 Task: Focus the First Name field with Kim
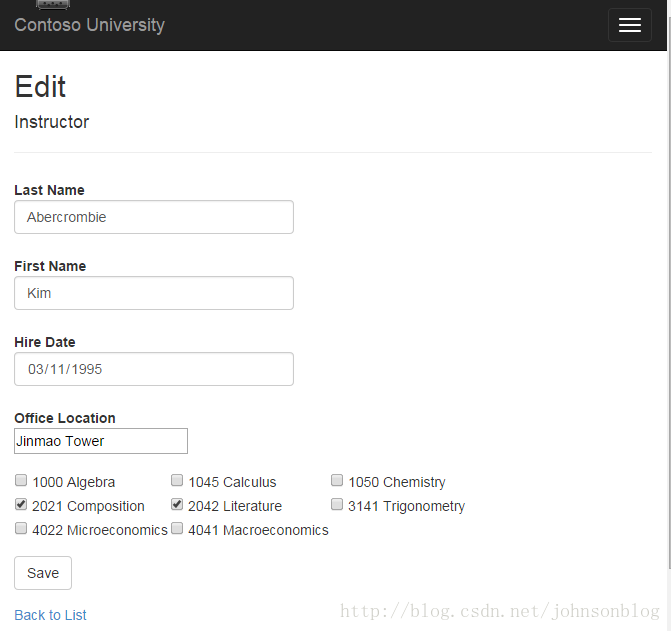154,293
